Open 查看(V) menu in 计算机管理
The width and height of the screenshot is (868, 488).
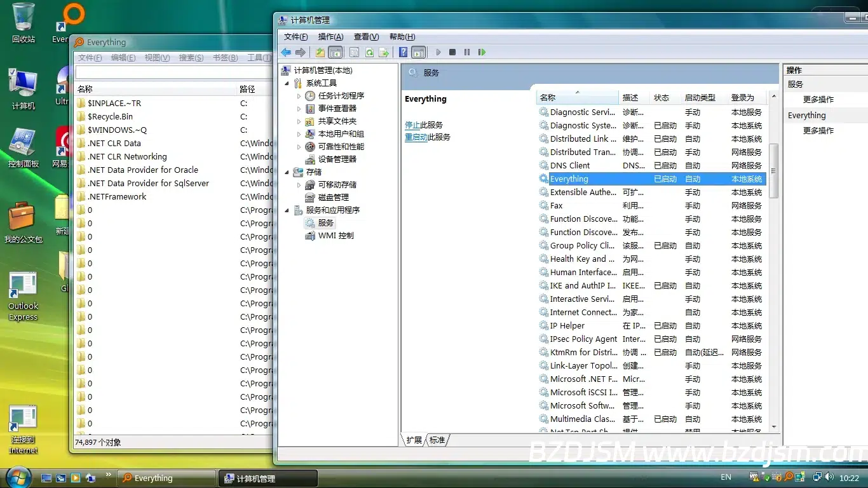366,37
